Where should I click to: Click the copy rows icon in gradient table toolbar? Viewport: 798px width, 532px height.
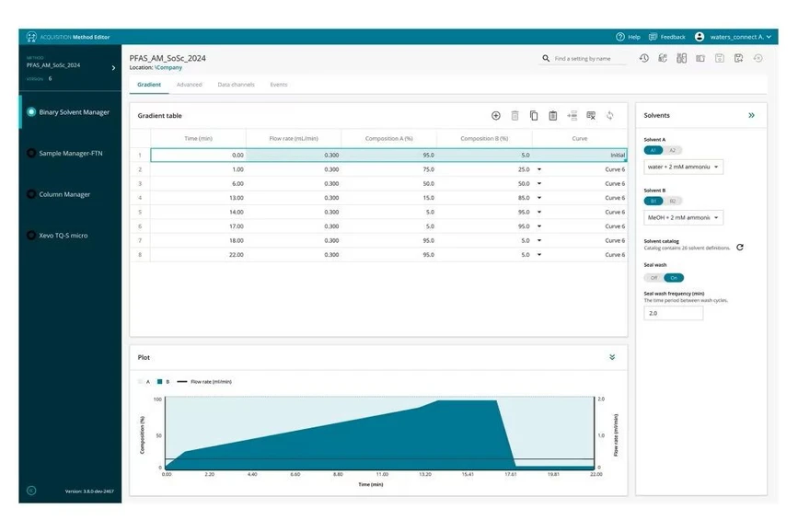pyautogui.click(x=535, y=115)
